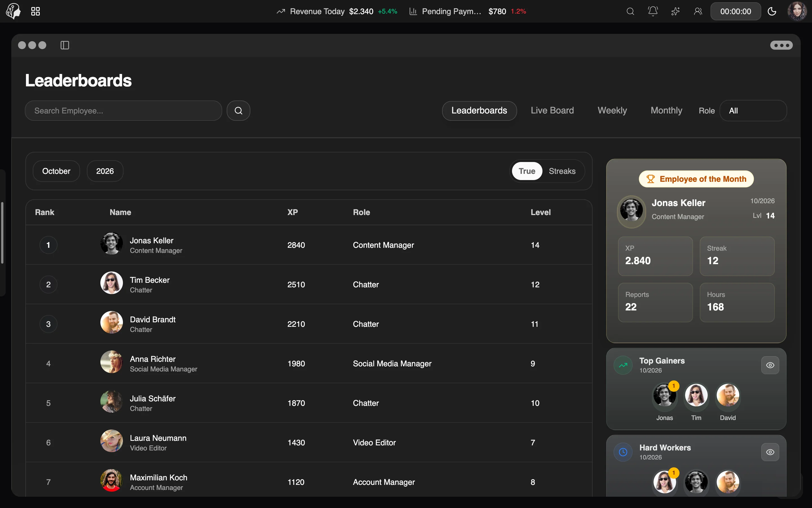Focus the Search Employee input field
The image size is (812, 508).
123,111
